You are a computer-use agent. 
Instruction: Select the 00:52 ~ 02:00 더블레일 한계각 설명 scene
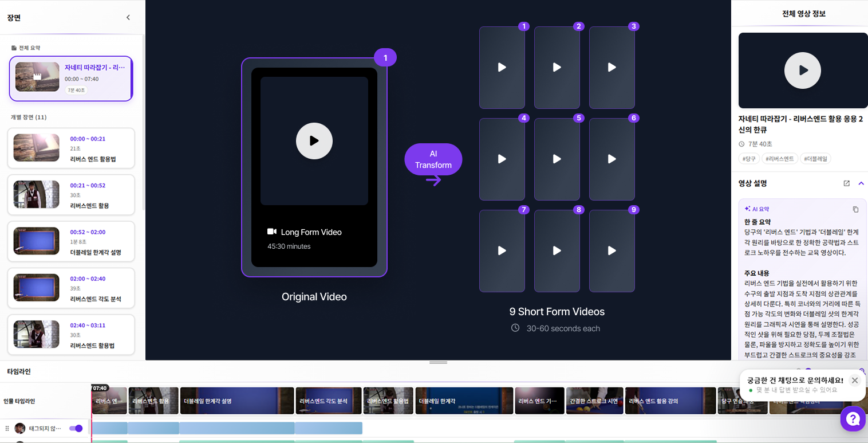(x=71, y=241)
